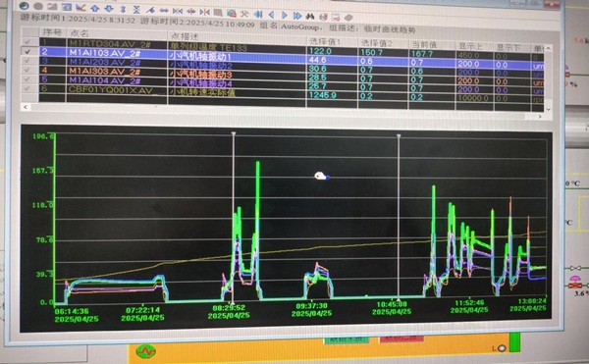Click the blue down arrow toolbar icon
The image size is (589, 364).
[109, 9]
